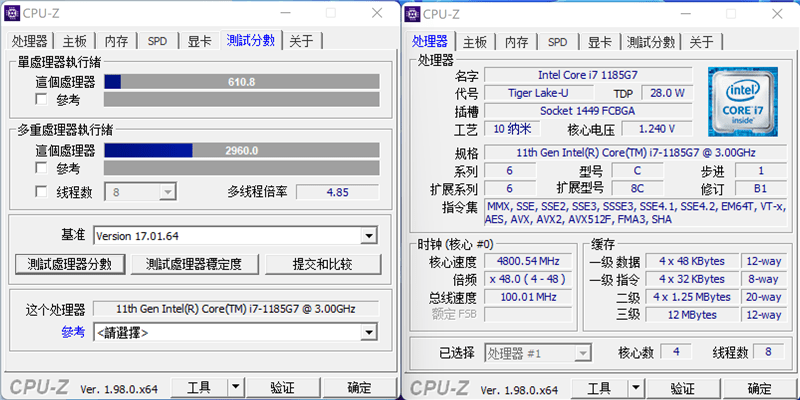
Task: Click 扩展型号 value 8C
Action: tap(637, 188)
